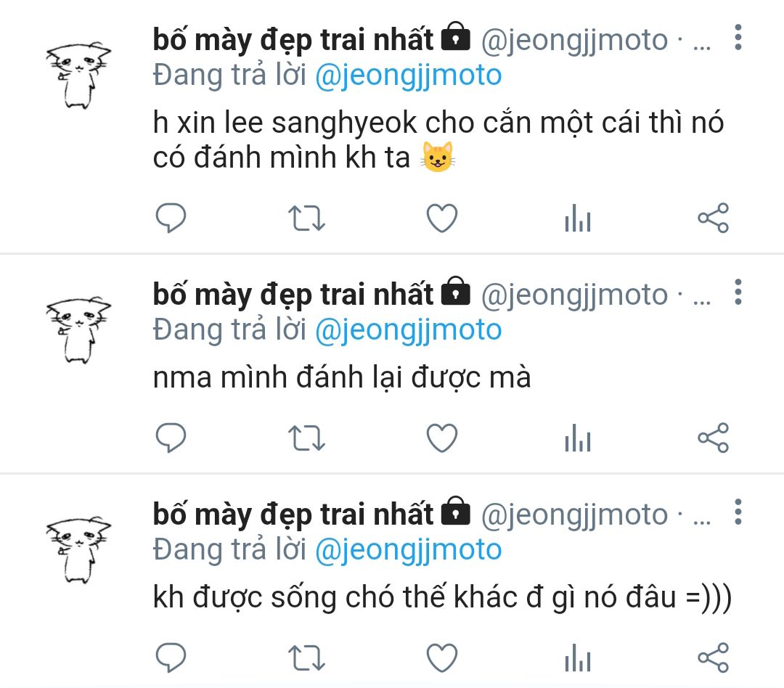Like the "kh được sống chó" tweet

(441, 658)
